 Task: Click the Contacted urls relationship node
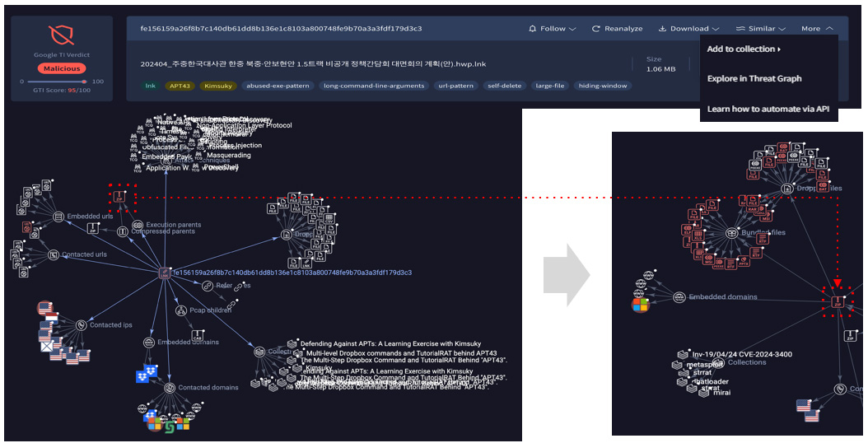tap(54, 254)
